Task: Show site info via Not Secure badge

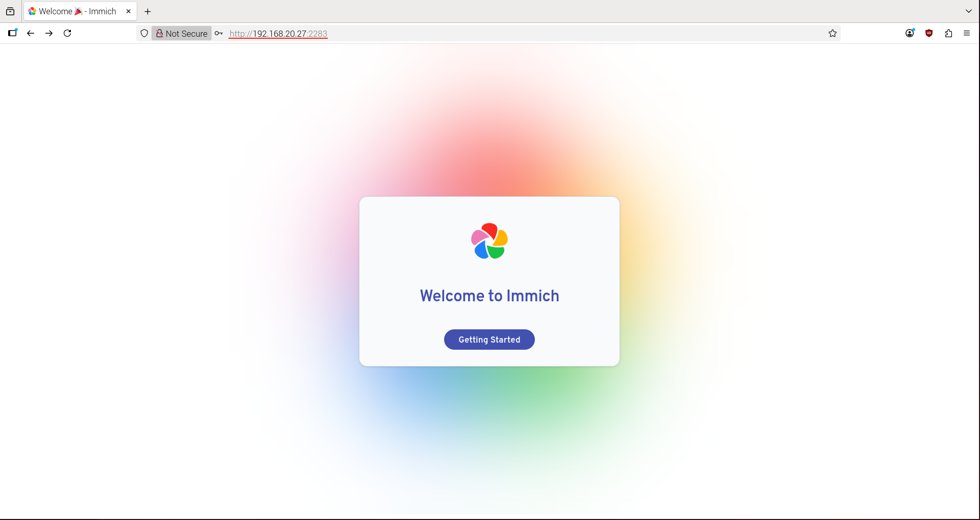Action: tap(182, 33)
